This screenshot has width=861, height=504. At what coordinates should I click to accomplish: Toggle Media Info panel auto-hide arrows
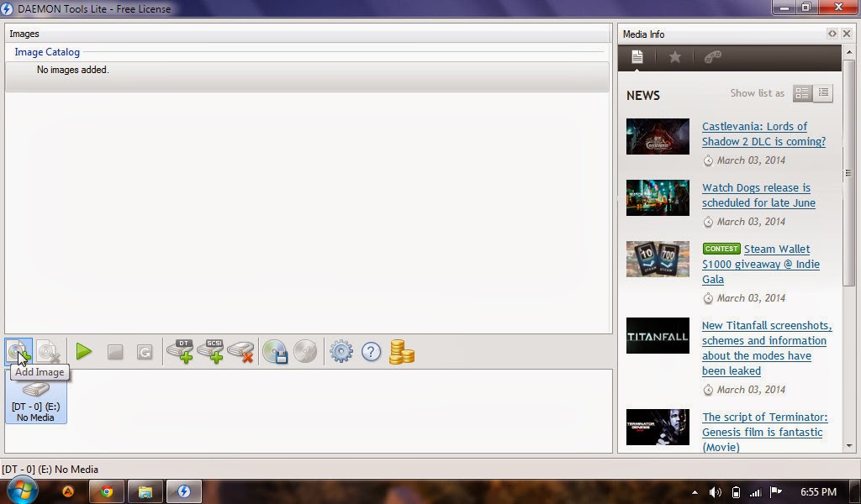click(x=832, y=34)
